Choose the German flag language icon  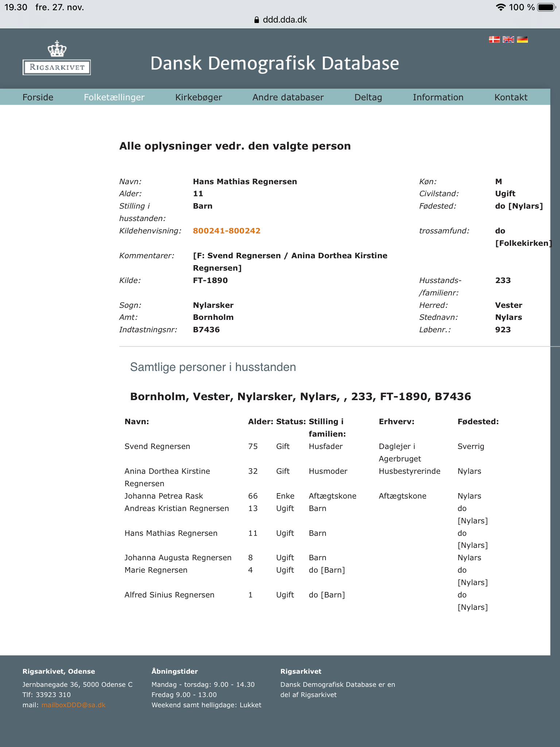pos(522,39)
